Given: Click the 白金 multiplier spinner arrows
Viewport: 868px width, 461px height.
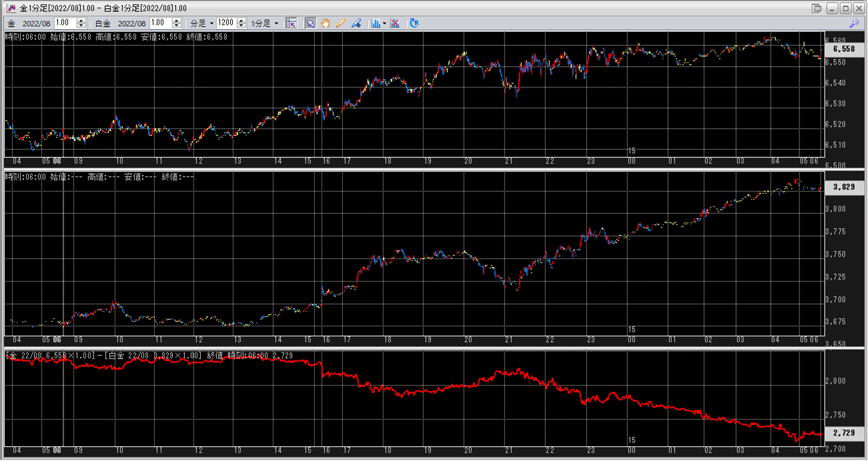Looking at the screenshot, I should coord(176,23).
